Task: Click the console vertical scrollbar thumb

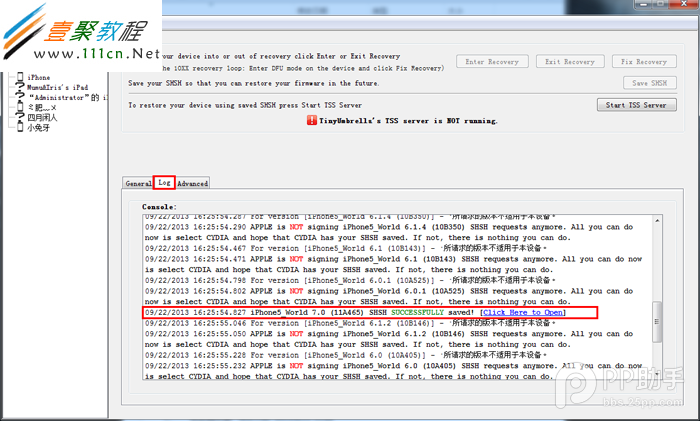Action: 657,322
